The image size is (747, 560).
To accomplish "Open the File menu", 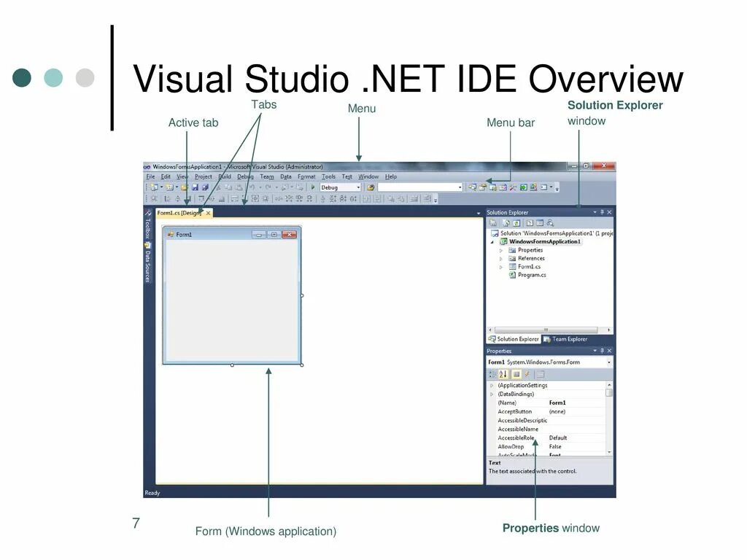I will click(x=150, y=176).
